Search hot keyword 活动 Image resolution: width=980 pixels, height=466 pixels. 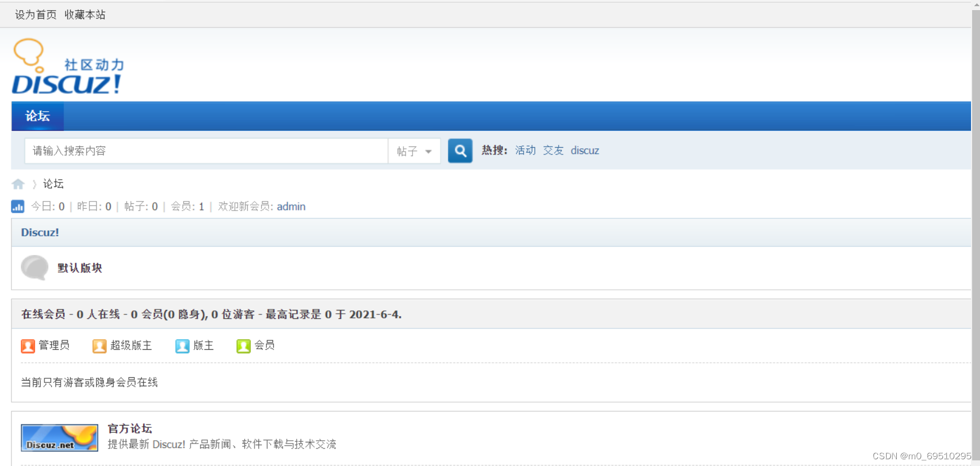[525, 150]
